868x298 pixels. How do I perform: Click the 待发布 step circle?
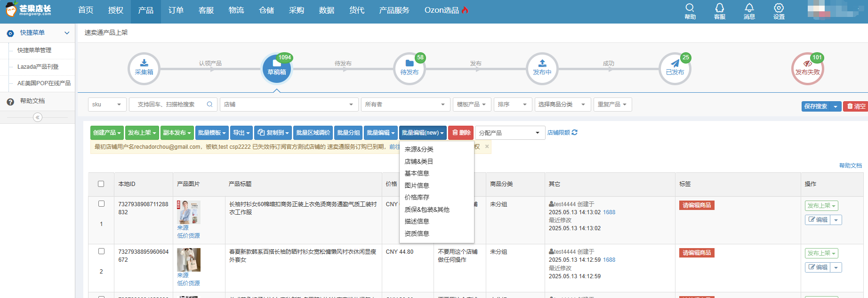point(410,69)
